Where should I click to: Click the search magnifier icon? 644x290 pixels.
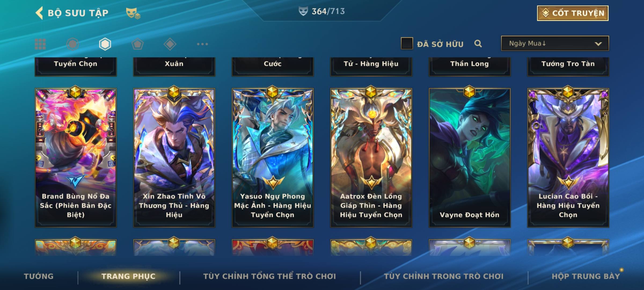(478, 44)
